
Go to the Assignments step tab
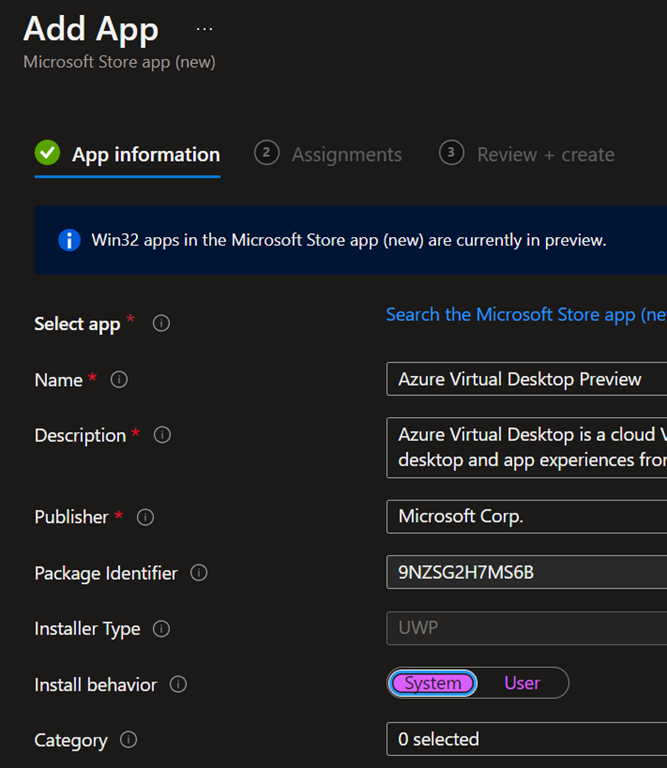[x=346, y=154]
